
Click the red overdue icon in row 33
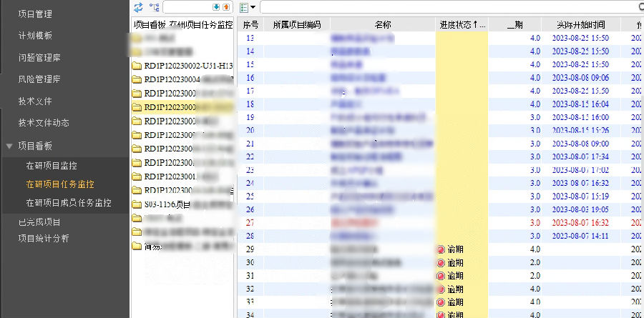(441, 302)
